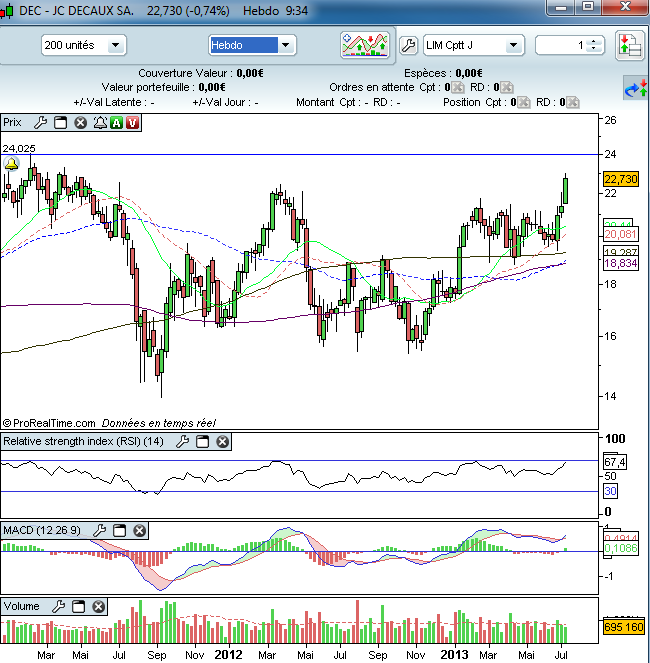Minimize the chart window

pyautogui.click(x=560, y=8)
